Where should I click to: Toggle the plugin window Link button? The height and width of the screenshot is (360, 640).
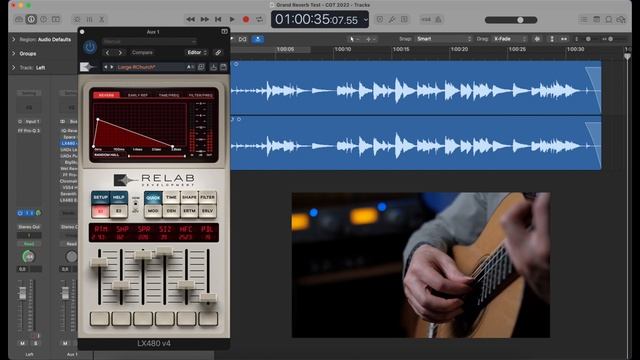click(x=218, y=53)
